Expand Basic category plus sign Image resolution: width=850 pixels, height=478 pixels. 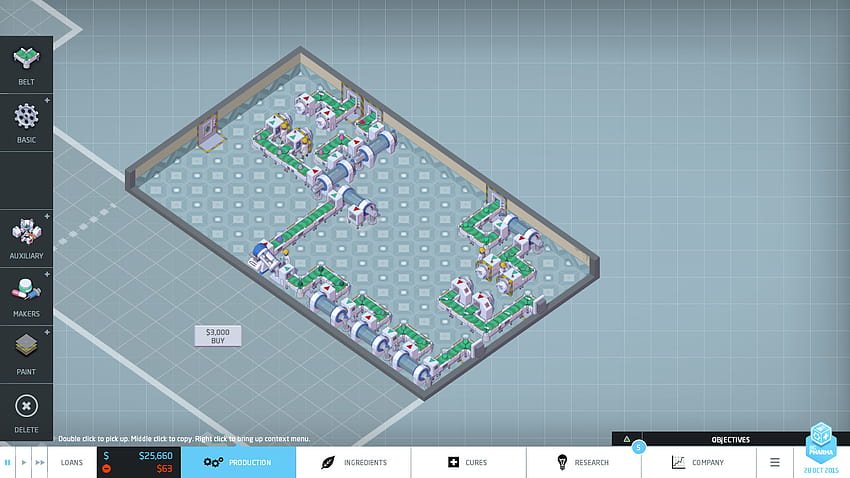[x=47, y=100]
